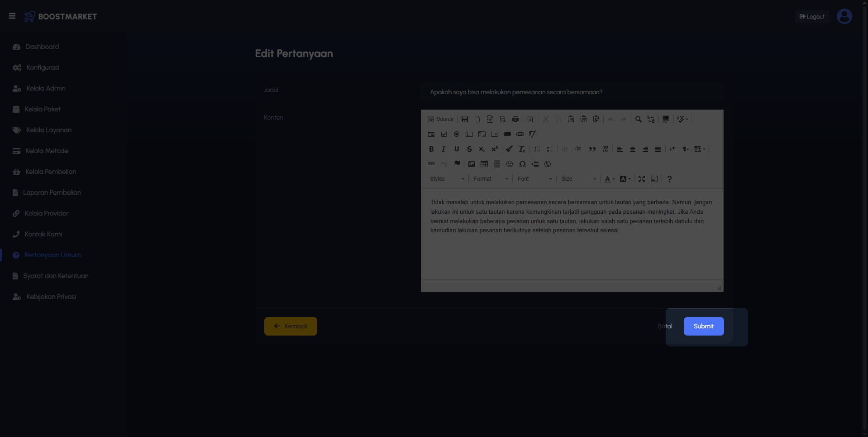868x437 pixels.
Task: Insert a hidden field element
Action: coord(533,134)
